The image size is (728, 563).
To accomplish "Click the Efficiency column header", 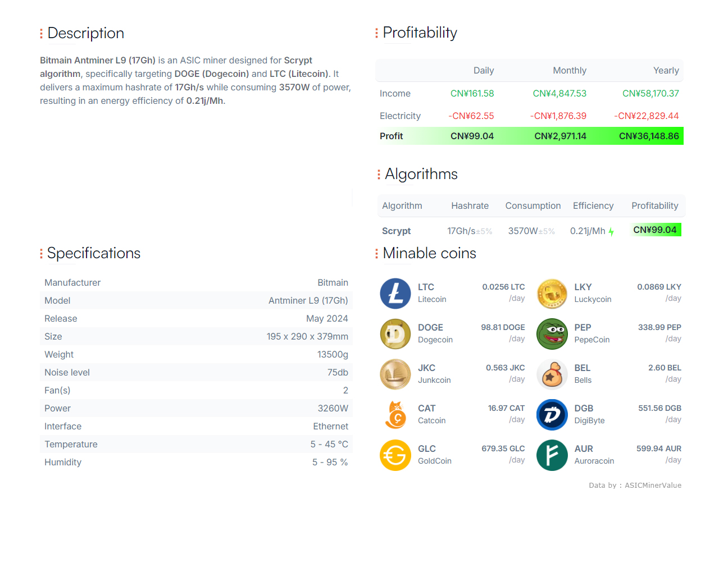I will (x=593, y=206).
